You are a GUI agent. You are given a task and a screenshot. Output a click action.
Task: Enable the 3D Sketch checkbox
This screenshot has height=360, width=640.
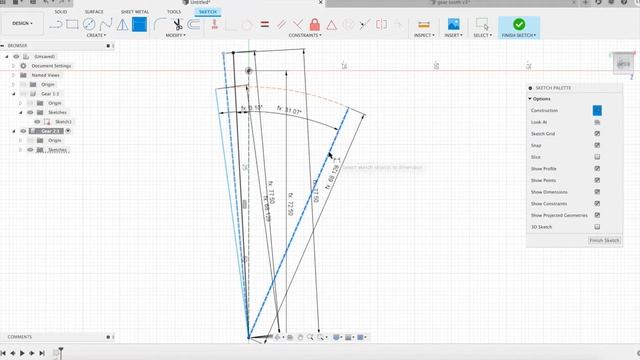click(x=597, y=227)
